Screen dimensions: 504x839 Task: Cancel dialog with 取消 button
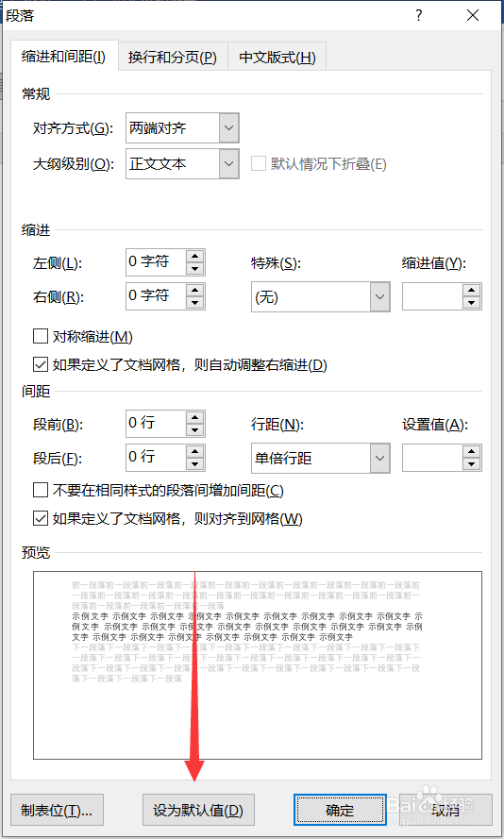[445, 810]
